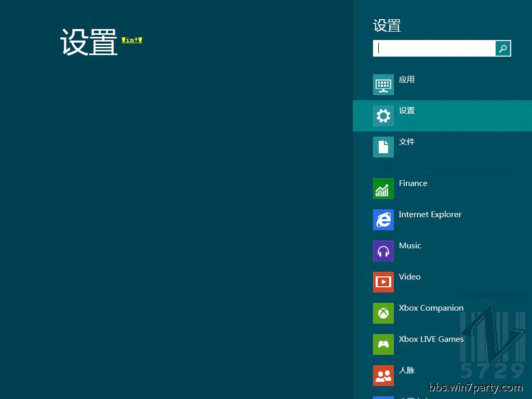Open the 人脉 people icon
532x399 pixels.
[383, 376]
